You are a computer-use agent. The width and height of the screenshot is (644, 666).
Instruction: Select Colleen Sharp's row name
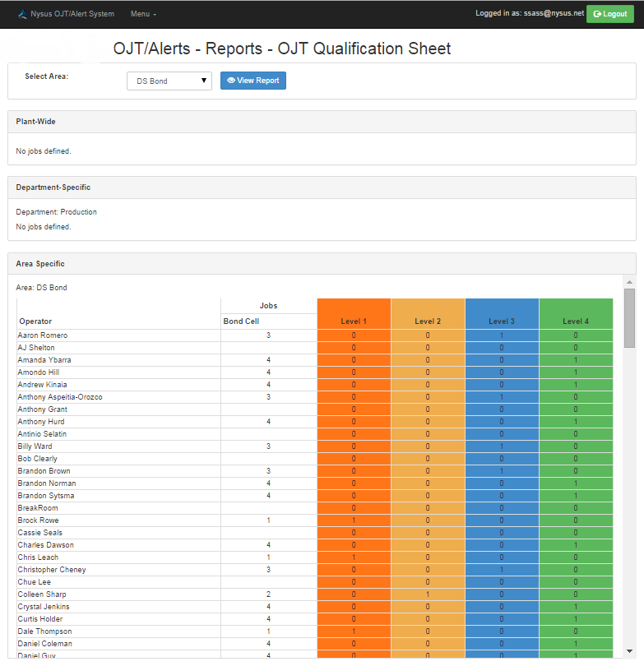42,594
